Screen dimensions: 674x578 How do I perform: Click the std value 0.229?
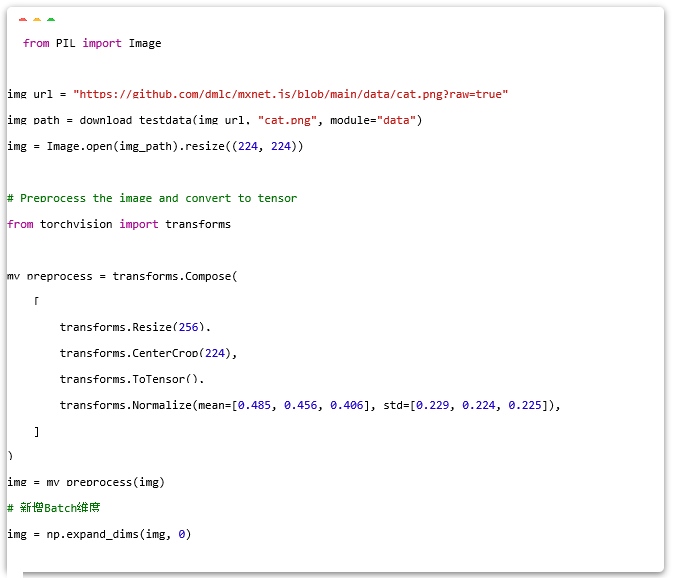pos(432,405)
